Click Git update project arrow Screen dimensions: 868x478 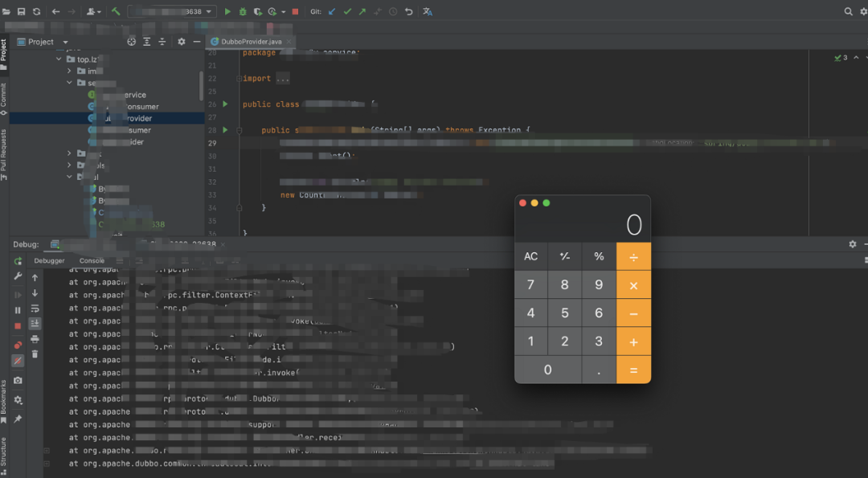(x=332, y=12)
